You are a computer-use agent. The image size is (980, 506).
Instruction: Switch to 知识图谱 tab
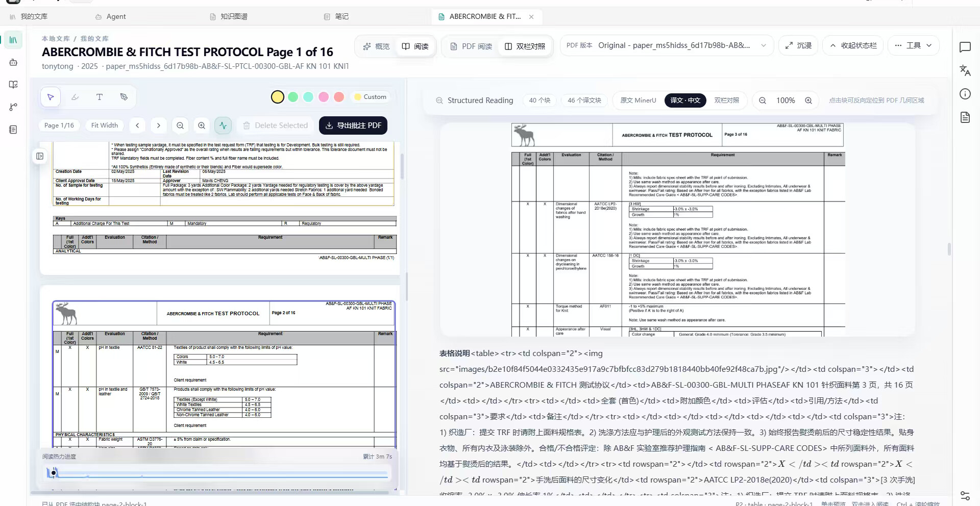(229, 17)
